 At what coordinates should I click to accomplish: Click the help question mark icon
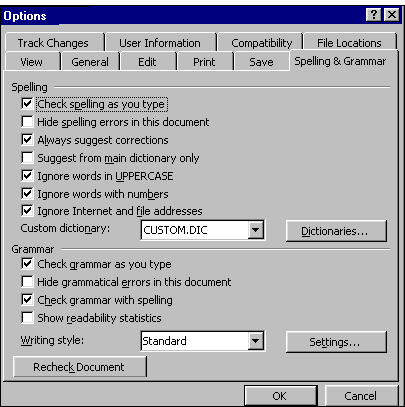(374, 15)
